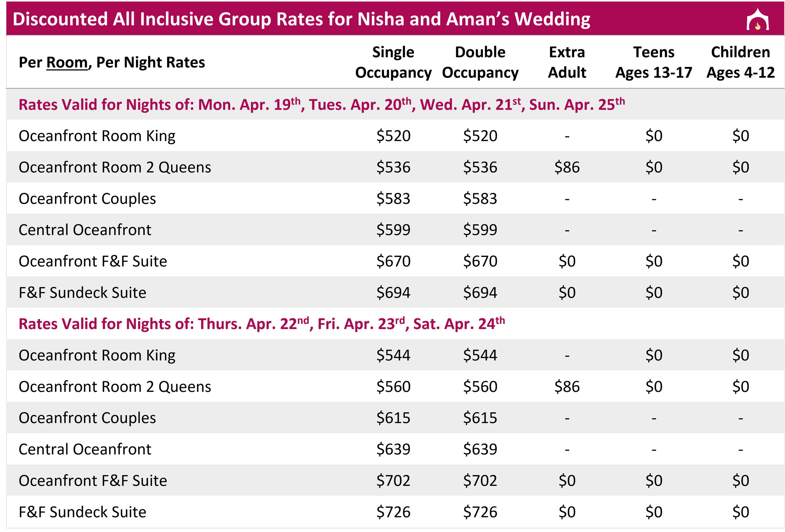Screen dimensions: 785x532
Task: Select the $560 Oceanfront Room 2 Queens row
Action: click(395, 386)
